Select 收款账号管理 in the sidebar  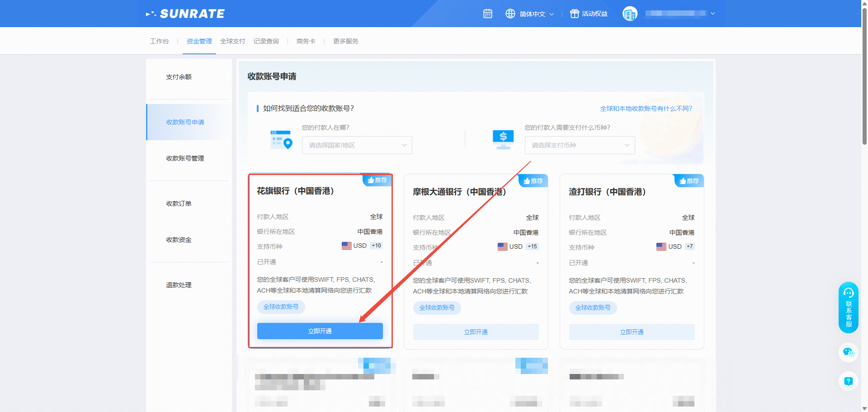pos(185,158)
